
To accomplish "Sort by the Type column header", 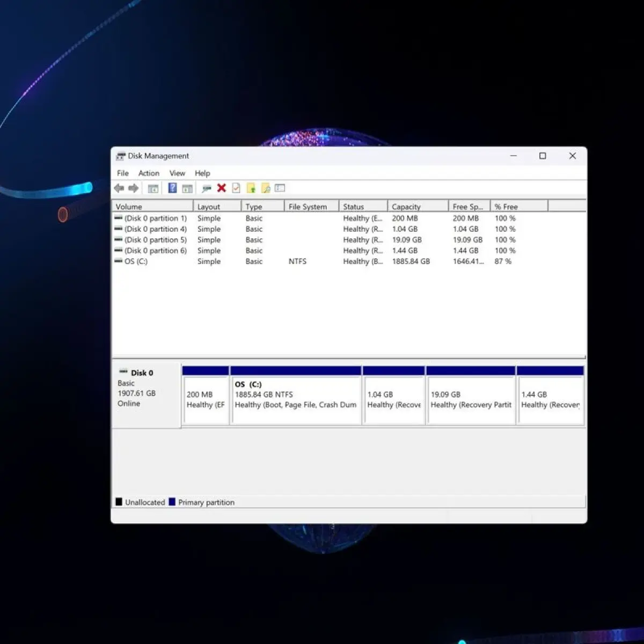I will pos(263,207).
